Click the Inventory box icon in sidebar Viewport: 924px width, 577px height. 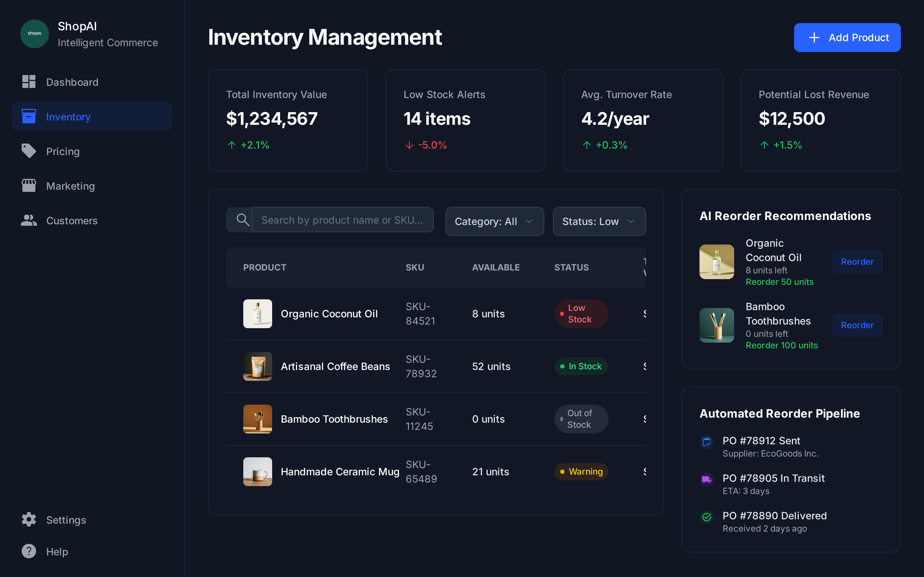28,116
